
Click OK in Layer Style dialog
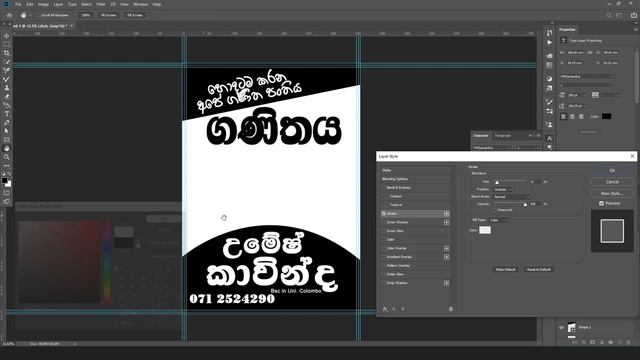click(612, 171)
